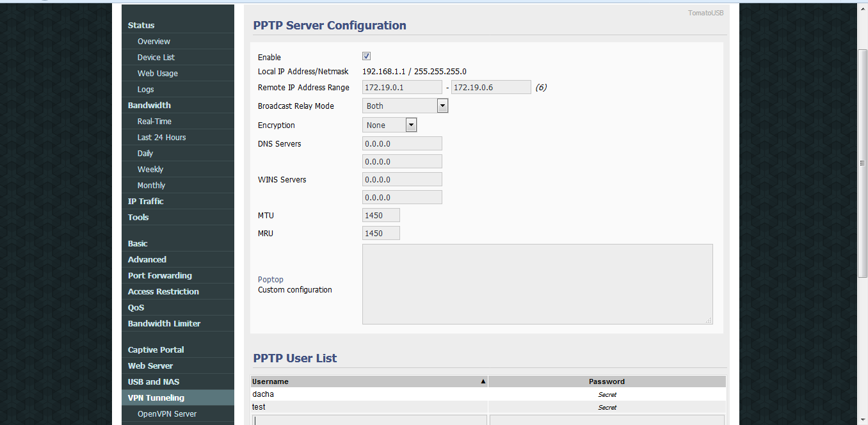Select the dacha user row
This screenshot has width=868, height=425.
point(488,394)
